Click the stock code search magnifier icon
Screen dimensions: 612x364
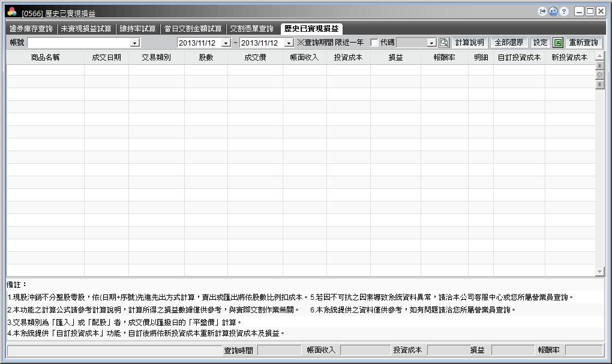[x=444, y=43]
